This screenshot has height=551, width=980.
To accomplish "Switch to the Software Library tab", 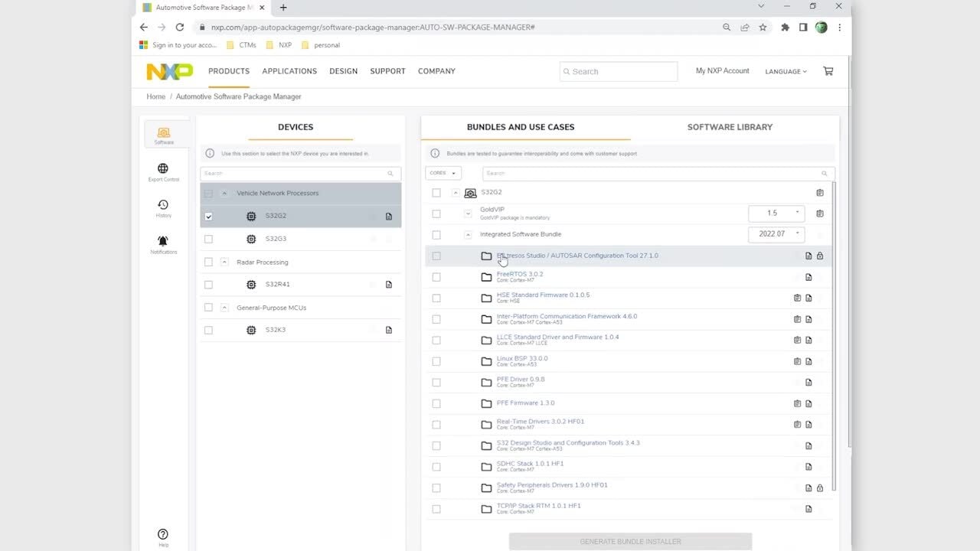I will pyautogui.click(x=730, y=127).
